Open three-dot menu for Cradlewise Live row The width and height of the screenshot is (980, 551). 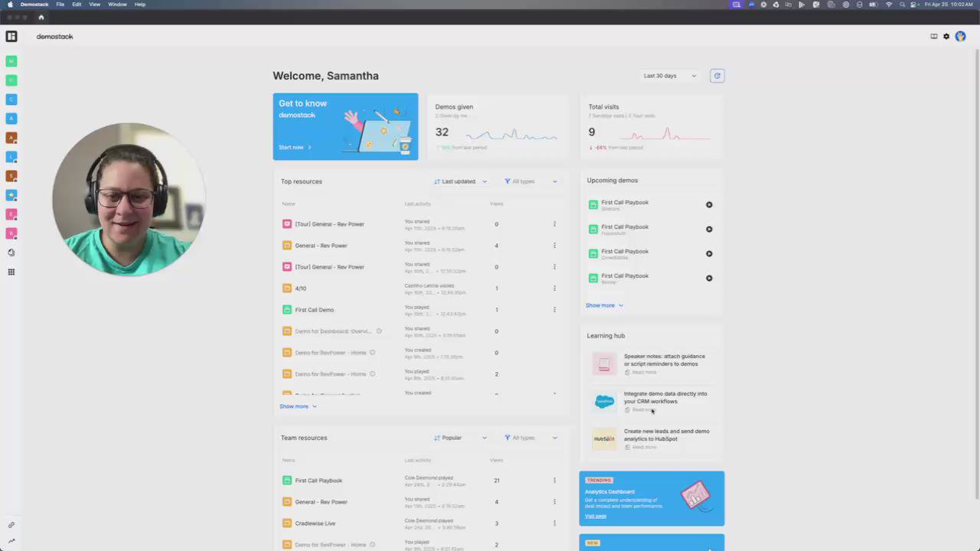click(x=554, y=523)
